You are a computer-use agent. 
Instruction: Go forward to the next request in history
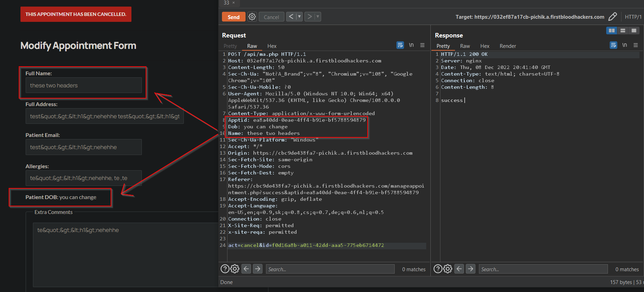pyautogui.click(x=309, y=17)
